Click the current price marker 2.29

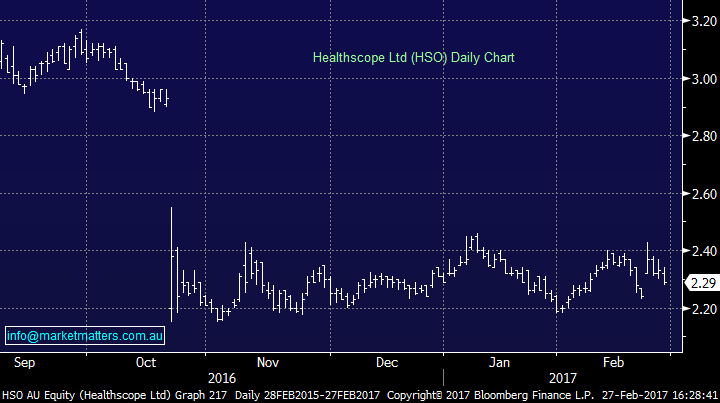(x=703, y=283)
